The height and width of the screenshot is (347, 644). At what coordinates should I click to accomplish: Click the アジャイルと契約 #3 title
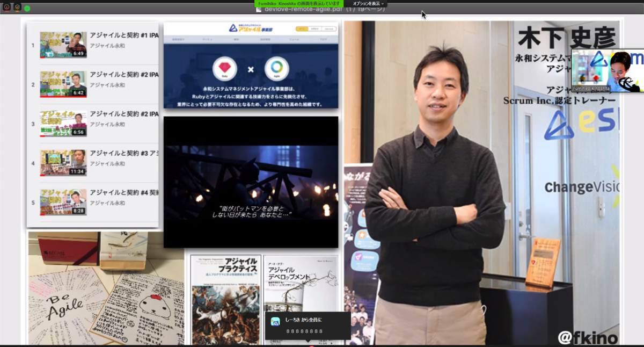(x=124, y=153)
